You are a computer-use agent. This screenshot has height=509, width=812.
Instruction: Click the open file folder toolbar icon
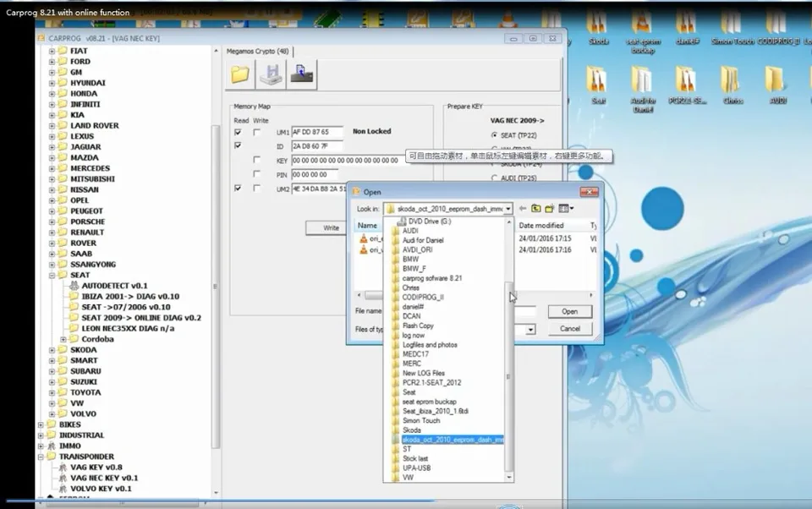(x=239, y=74)
